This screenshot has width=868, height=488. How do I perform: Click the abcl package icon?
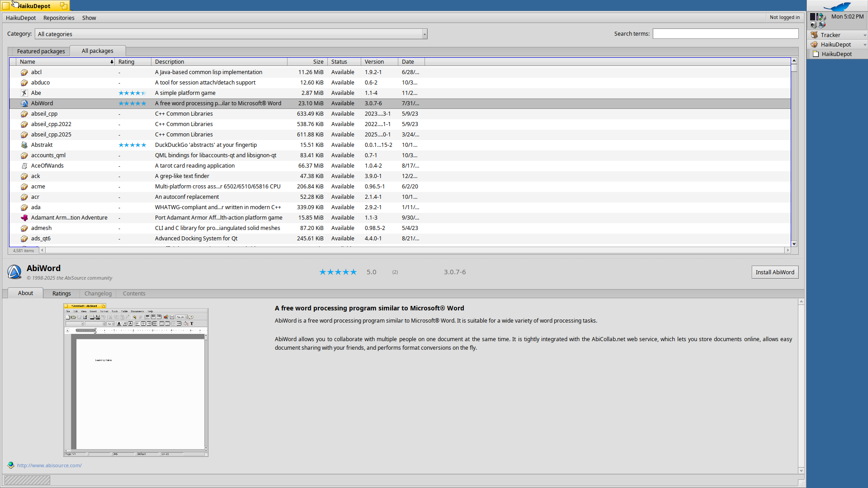click(24, 72)
